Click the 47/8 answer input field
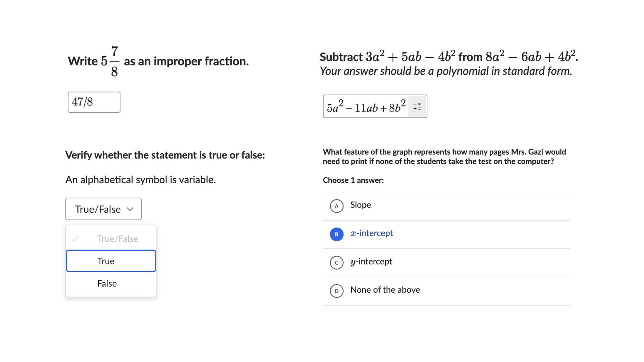The width and height of the screenshot is (644, 362). point(94,102)
